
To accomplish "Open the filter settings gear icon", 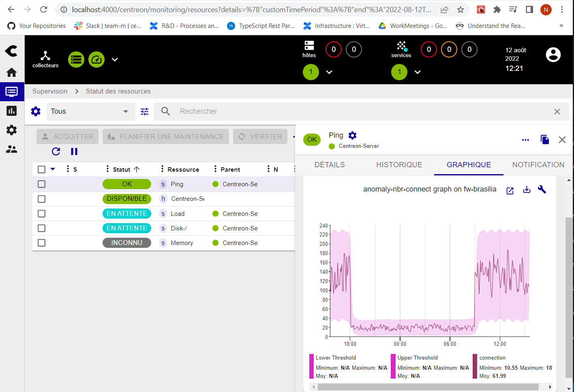I will click(x=36, y=111).
